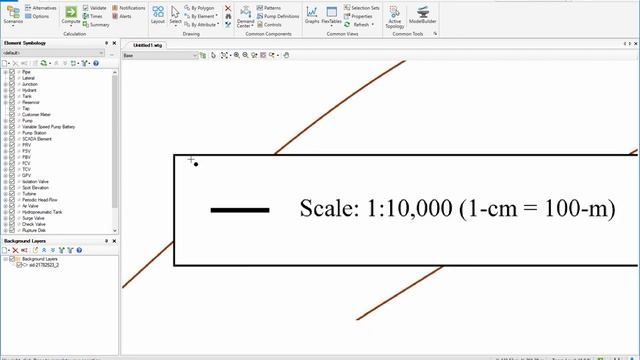Open the Base scenario dropdown
640x360 pixels.
pyautogui.click(x=160, y=56)
